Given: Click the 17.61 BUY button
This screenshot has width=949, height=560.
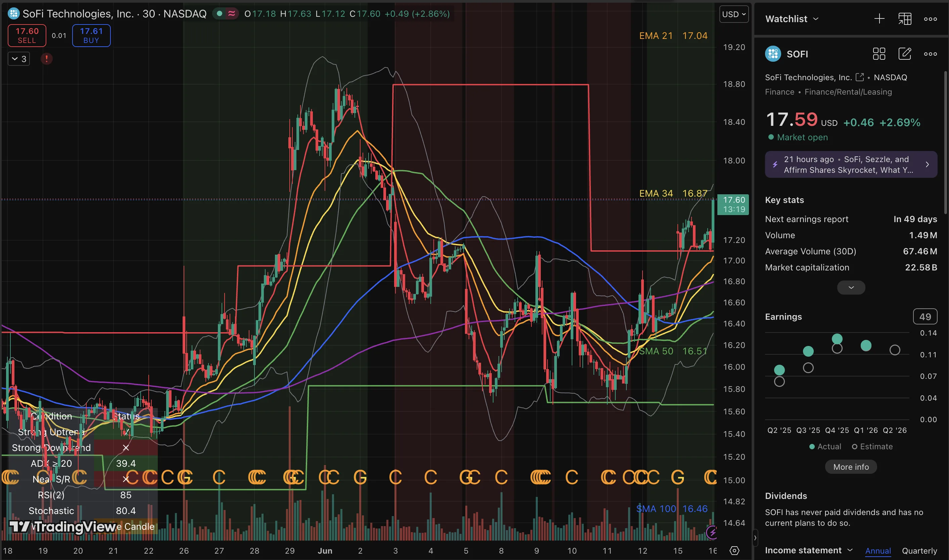Looking at the screenshot, I should 91,36.
